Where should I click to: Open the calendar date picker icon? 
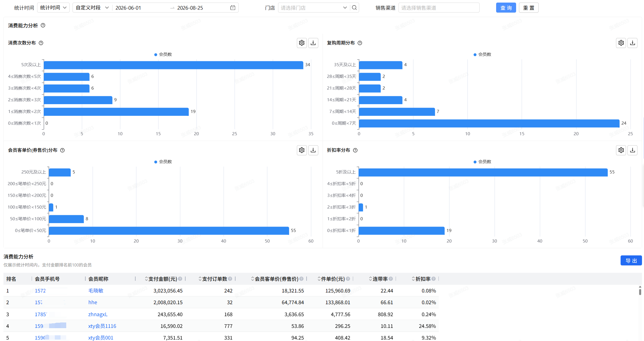coord(233,8)
